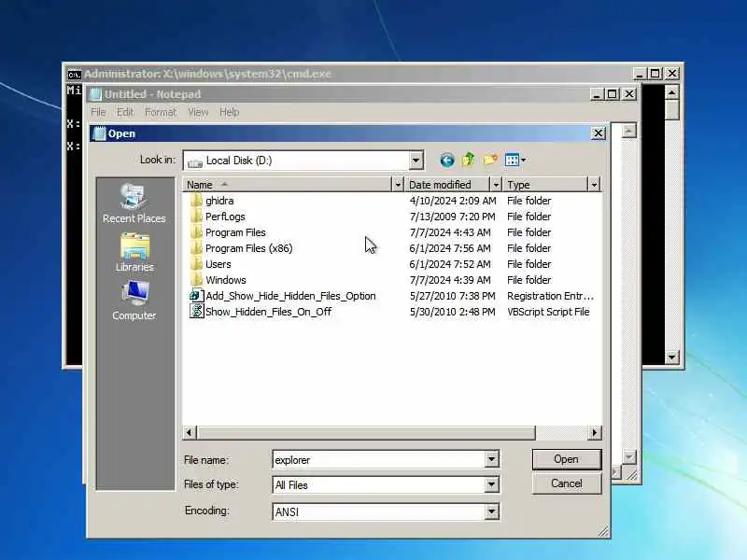
Task: Select the ghidra folder icon
Action: (196, 201)
